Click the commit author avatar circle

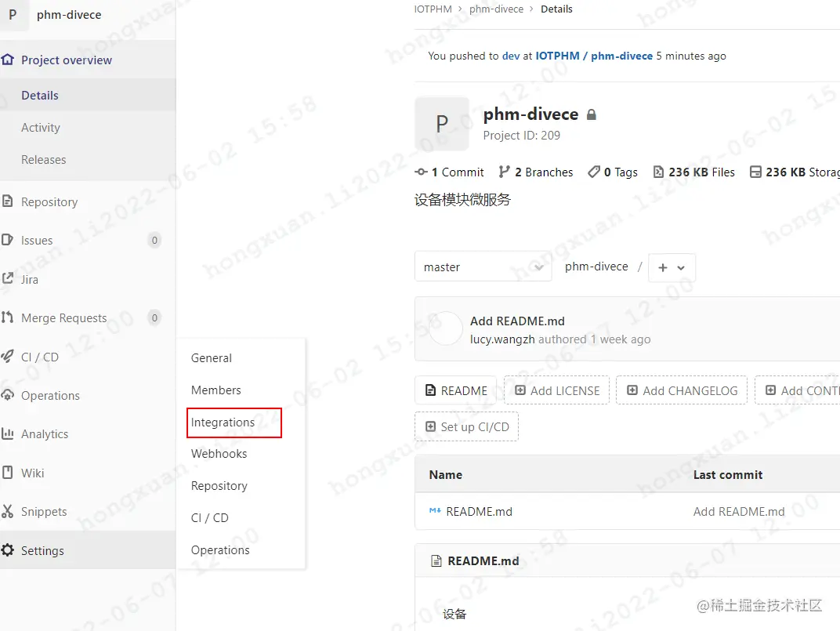pyautogui.click(x=446, y=328)
